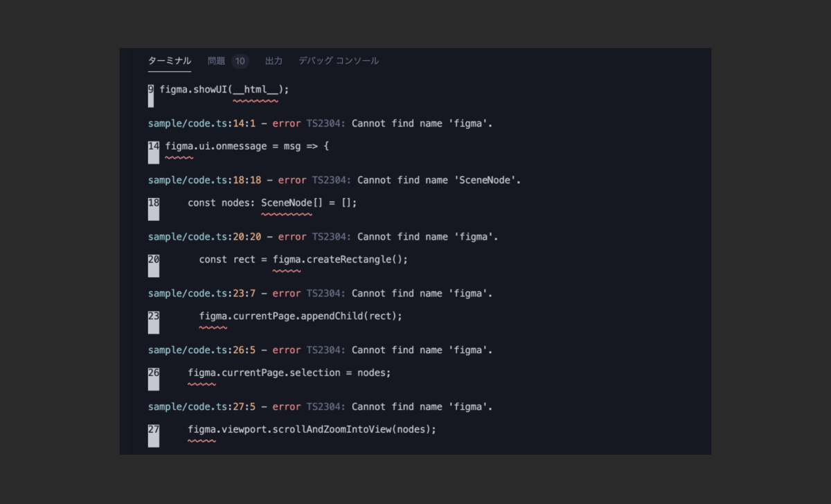Viewport: 831px width, 504px height.
Task: Open the 出力 tab
Action: coord(274,61)
